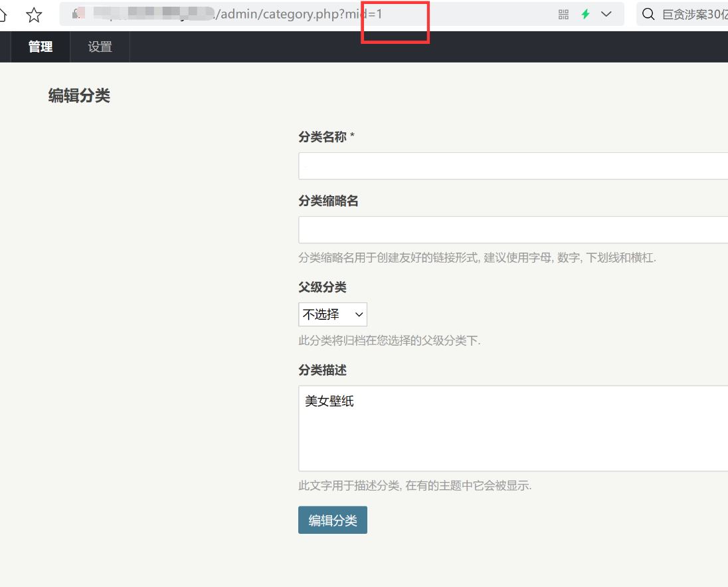This screenshot has height=587, width=728.
Task: Click the 美女壁纸 text in description
Action: pos(329,401)
